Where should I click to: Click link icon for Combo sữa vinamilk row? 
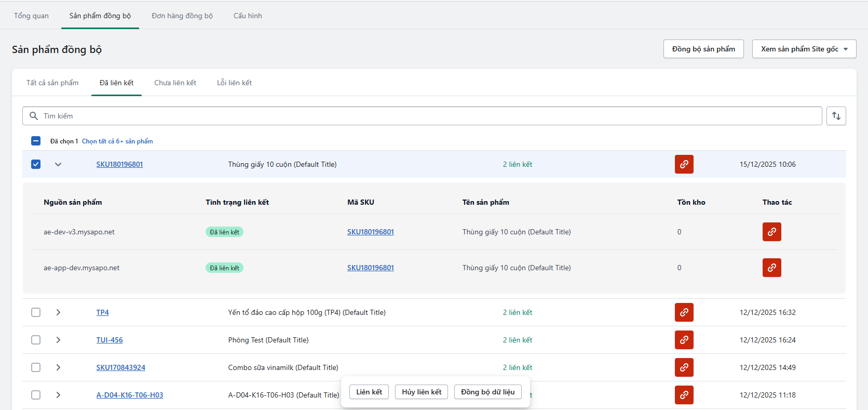[x=684, y=367]
